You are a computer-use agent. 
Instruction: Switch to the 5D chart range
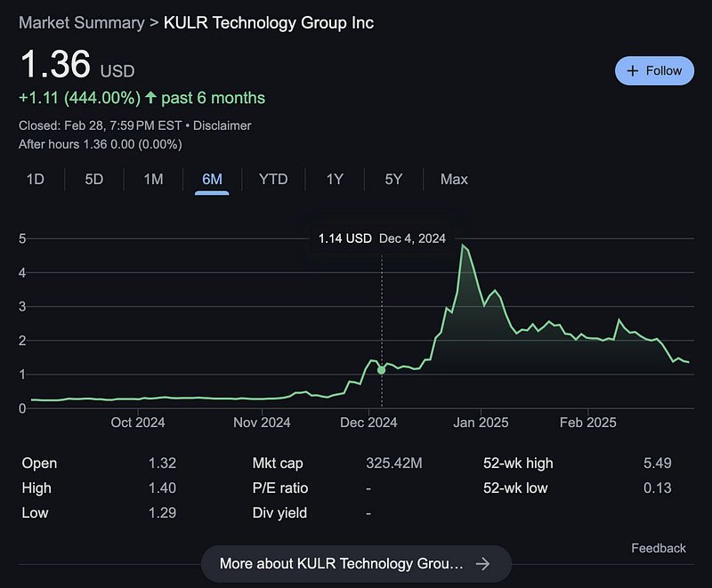94,179
